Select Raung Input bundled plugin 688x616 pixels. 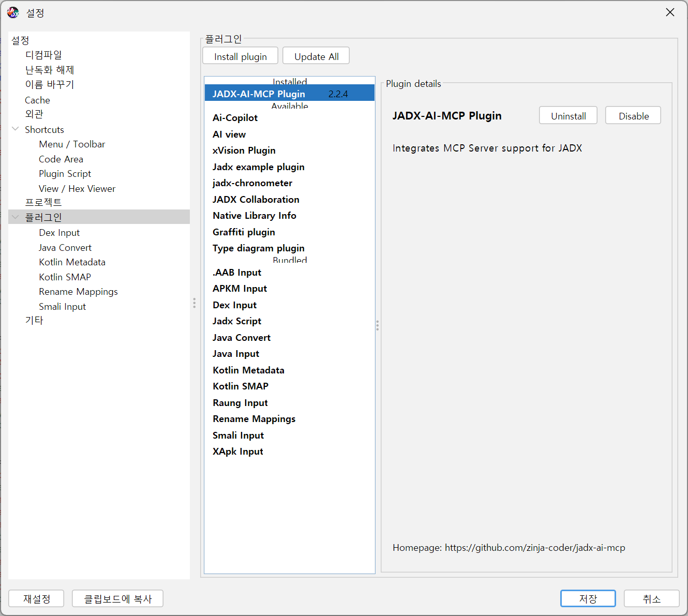point(289,403)
